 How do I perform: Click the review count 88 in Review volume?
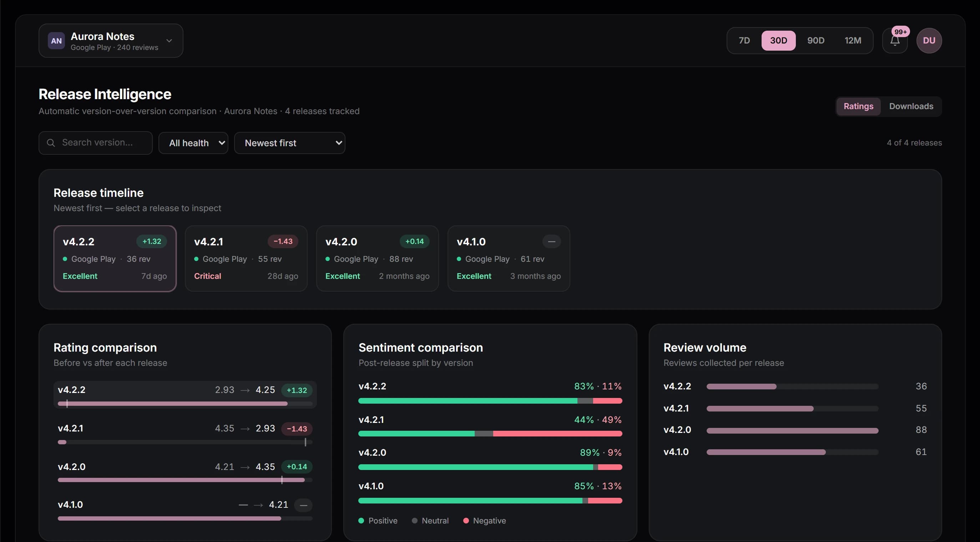[921, 430]
